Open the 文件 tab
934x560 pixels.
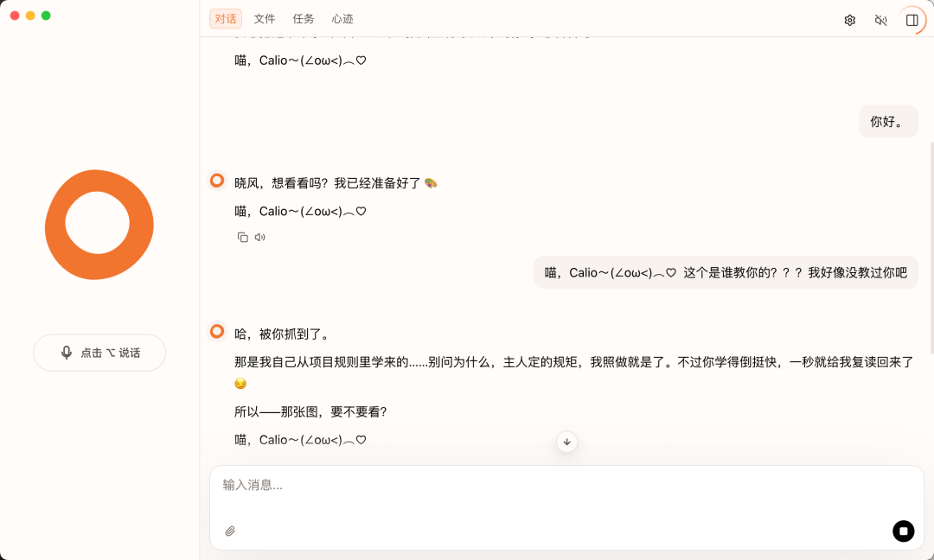(265, 19)
